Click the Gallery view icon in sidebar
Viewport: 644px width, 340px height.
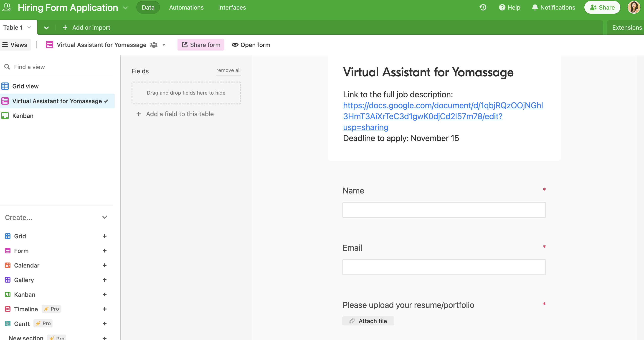point(7,279)
